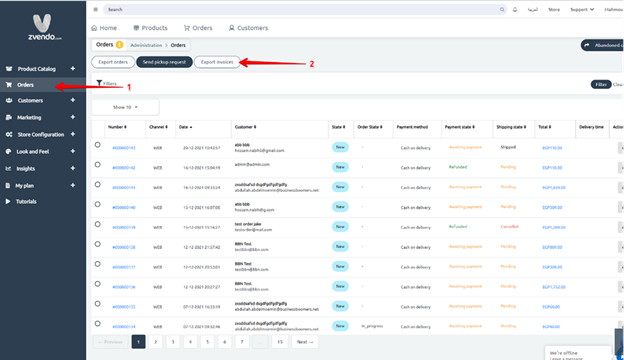Click the Home house icon in top nav
Screen dimensions: 624x360
[94, 28]
